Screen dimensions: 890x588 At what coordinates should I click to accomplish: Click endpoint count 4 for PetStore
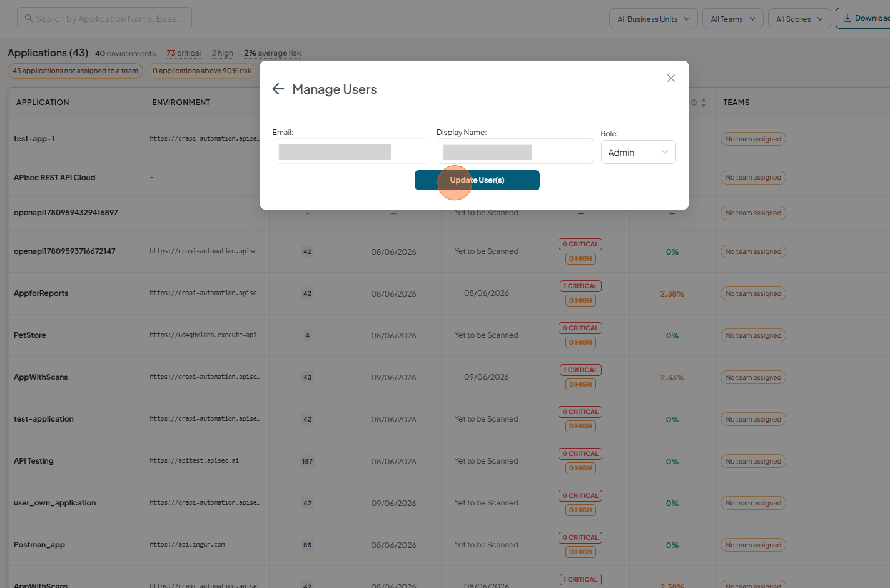[x=307, y=335]
